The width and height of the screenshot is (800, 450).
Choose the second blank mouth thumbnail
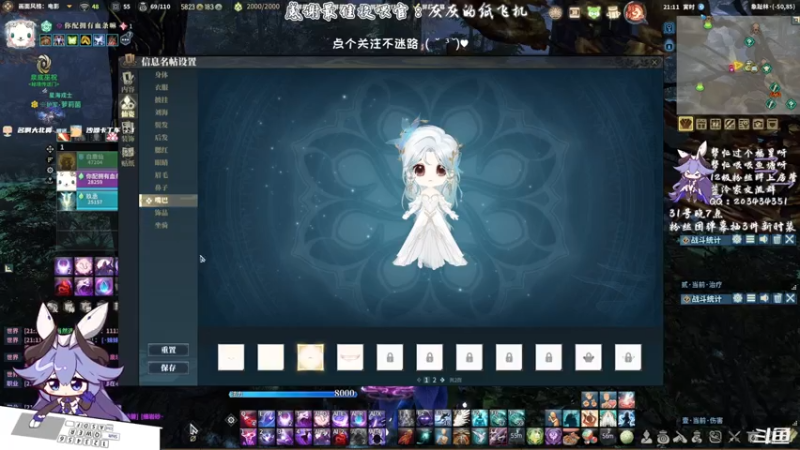pyautogui.click(x=270, y=357)
